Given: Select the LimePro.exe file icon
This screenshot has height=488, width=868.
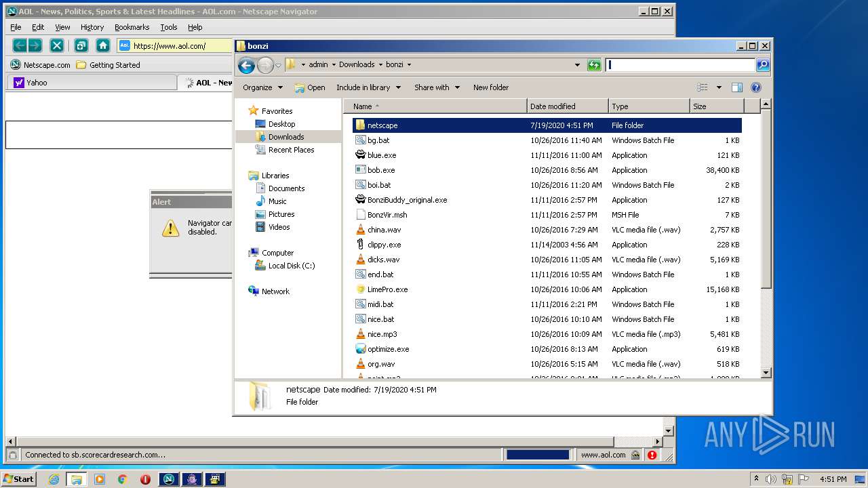Looking at the screenshot, I should pyautogui.click(x=361, y=289).
